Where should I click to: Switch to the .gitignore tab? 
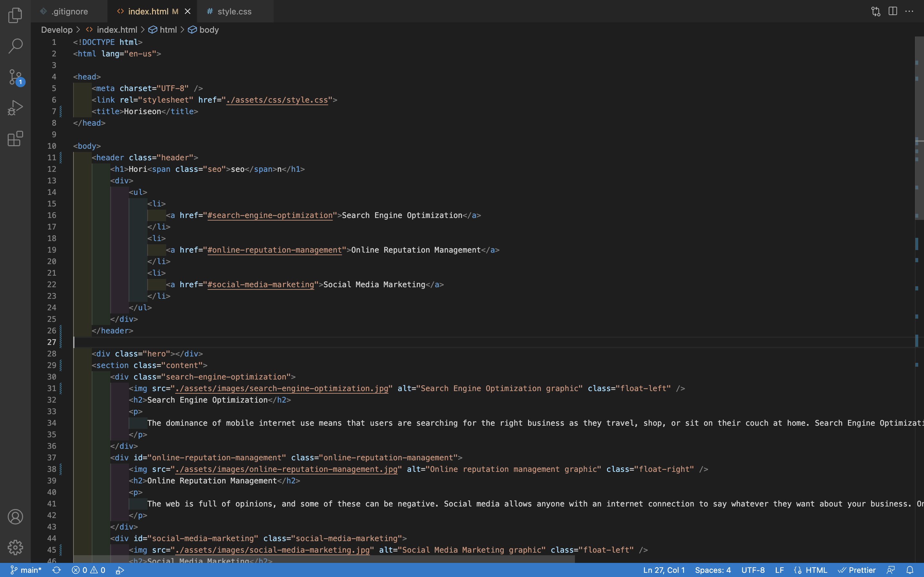point(70,11)
